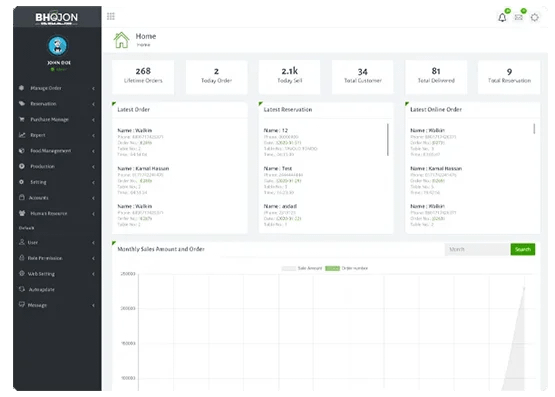Click the Latest Reservation scrollbar

point(388,140)
